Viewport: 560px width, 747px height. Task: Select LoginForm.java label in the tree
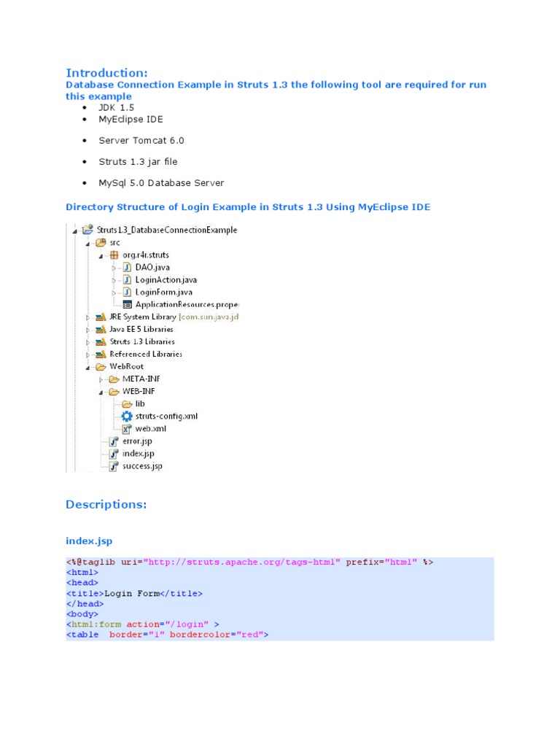(164, 292)
